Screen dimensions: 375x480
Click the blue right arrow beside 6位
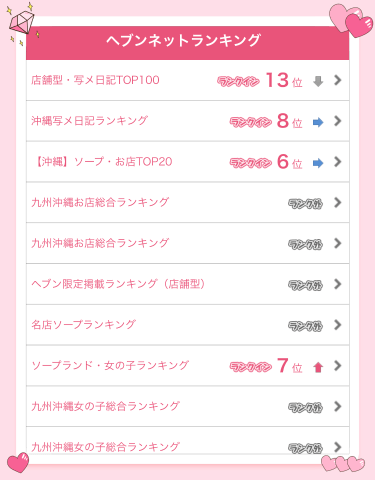[318, 163]
